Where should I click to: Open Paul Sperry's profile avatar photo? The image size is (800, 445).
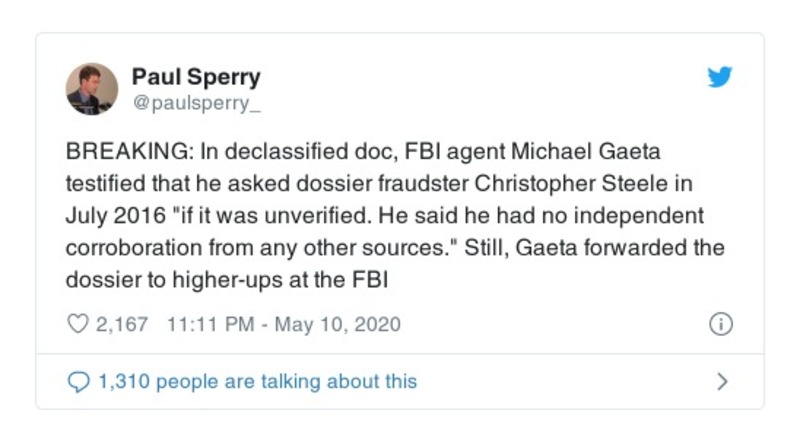tap(92, 88)
